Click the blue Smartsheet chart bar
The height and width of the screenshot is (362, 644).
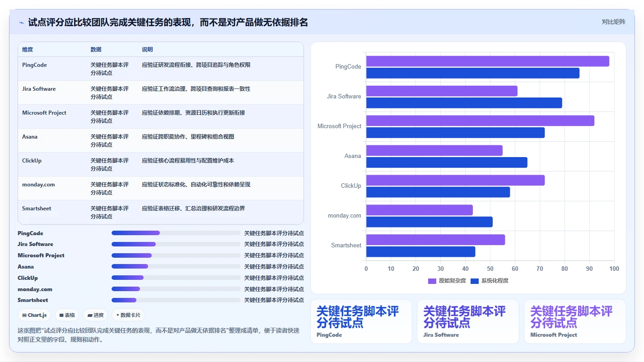click(x=420, y=252)
